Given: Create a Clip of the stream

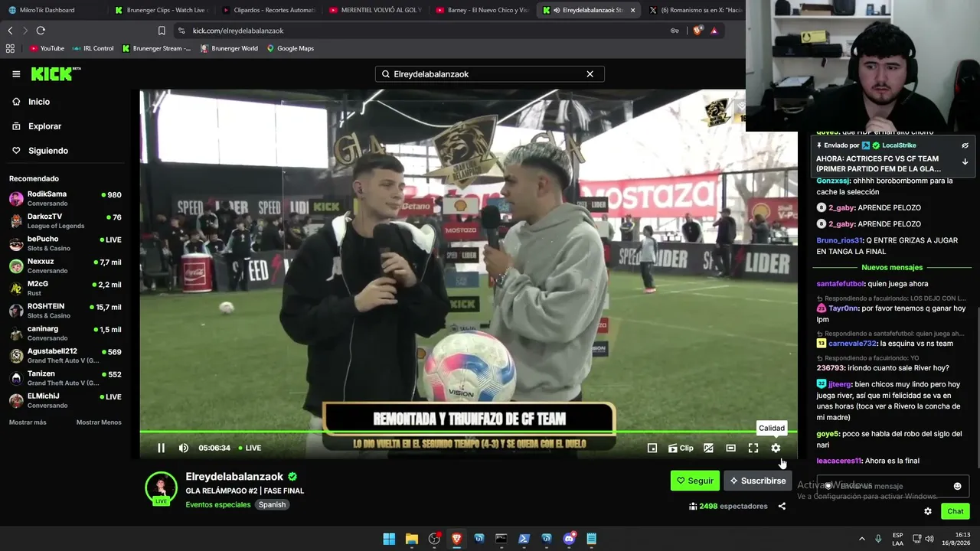Looking at the screenshot, I should (681, 448).
